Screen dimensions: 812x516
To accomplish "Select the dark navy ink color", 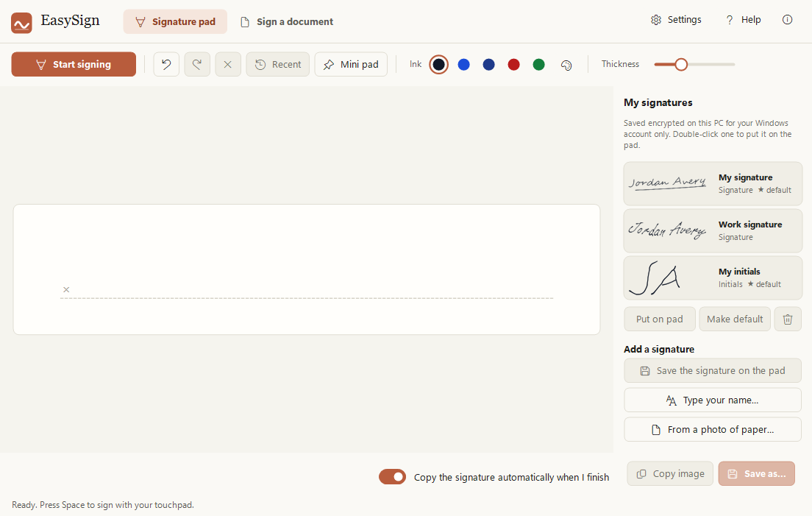I will point(489,64).
